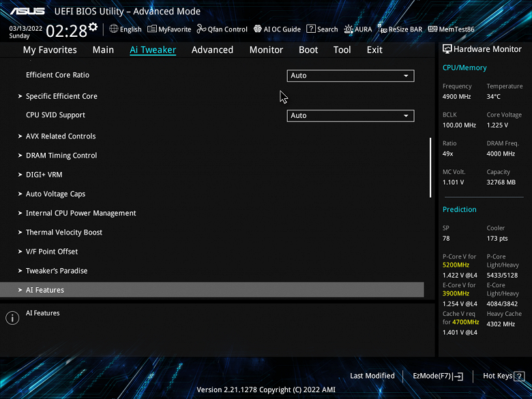Switch to EzMode(F7)

click(x=438, y=376)
